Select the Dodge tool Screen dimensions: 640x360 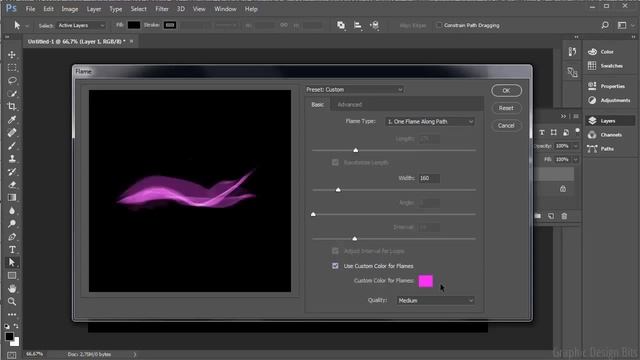(x=12, y=224)
